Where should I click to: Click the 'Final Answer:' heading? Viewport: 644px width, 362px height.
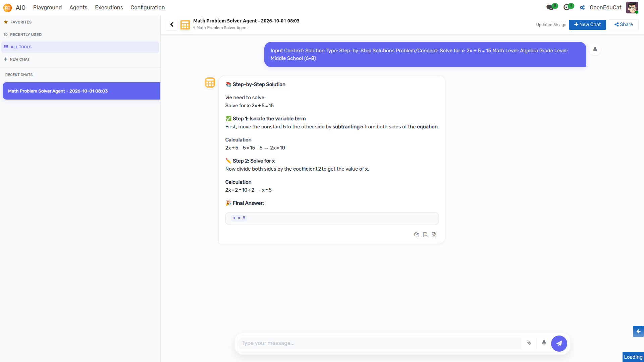pyautogui.click(x=248, y=203)
